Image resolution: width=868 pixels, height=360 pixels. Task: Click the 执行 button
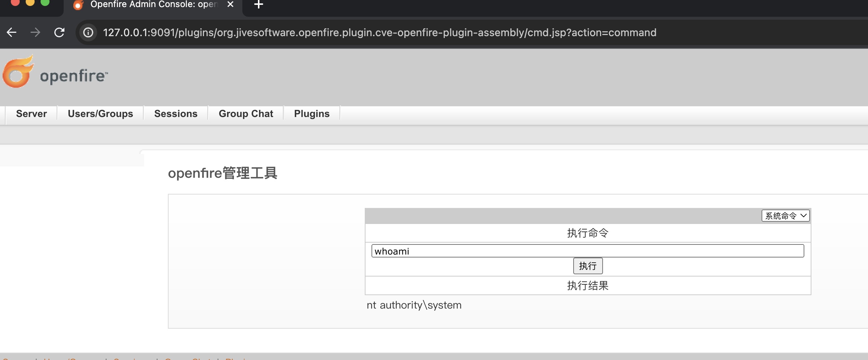click(588, 266)
